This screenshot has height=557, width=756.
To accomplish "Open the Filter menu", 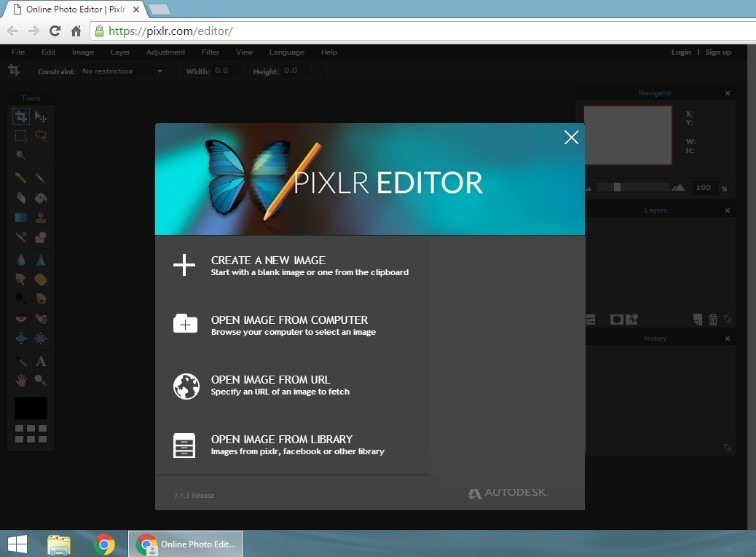I will [210, 52].
